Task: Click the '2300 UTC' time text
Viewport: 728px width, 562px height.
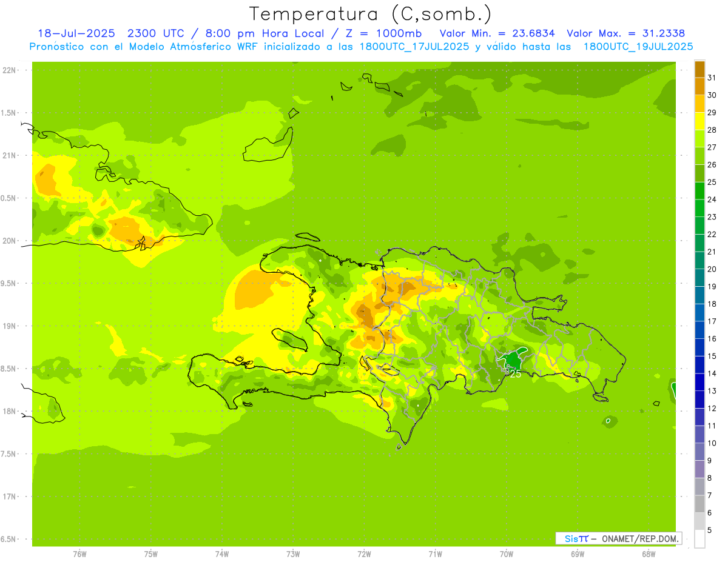Action: pyautogui.click(x=156, y=33)
